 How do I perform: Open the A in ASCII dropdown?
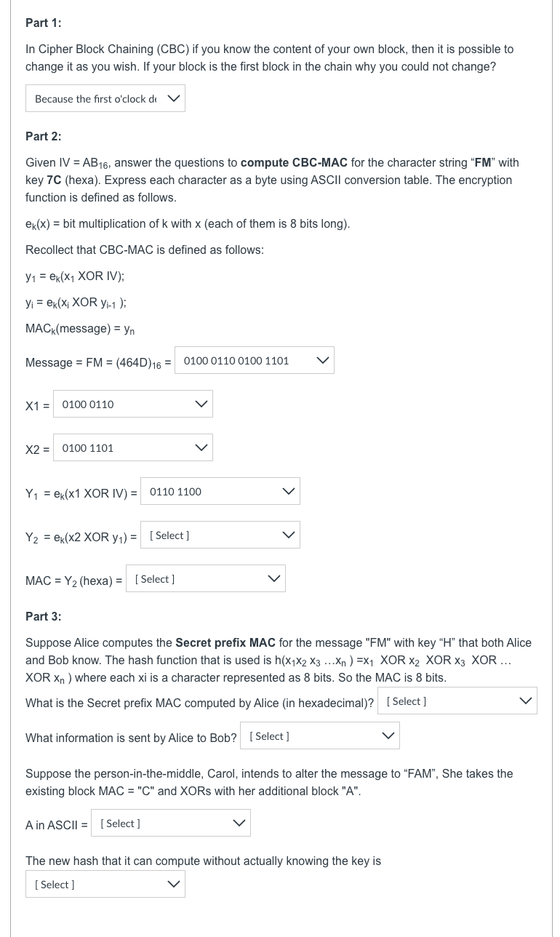click(171, 823)
